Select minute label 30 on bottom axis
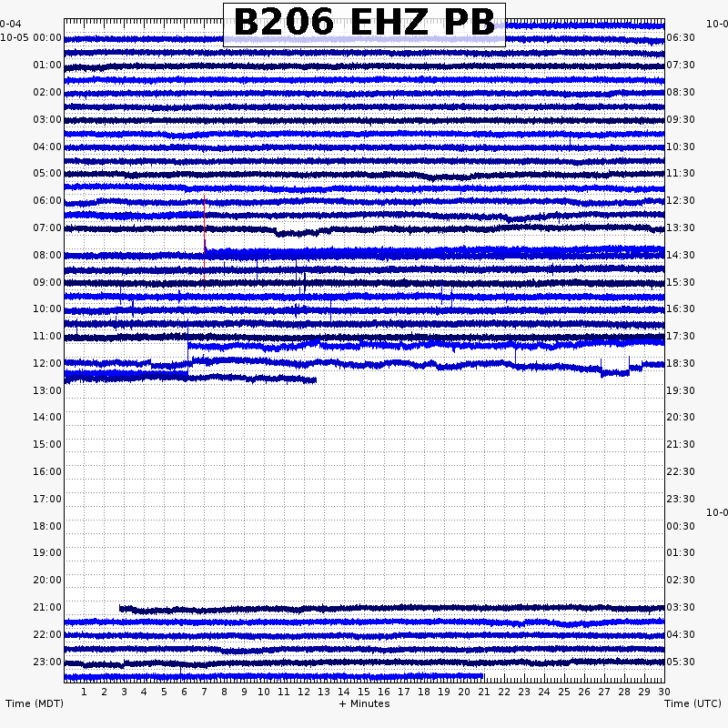This screenshot has width=728, height=728. pos(664,692)
